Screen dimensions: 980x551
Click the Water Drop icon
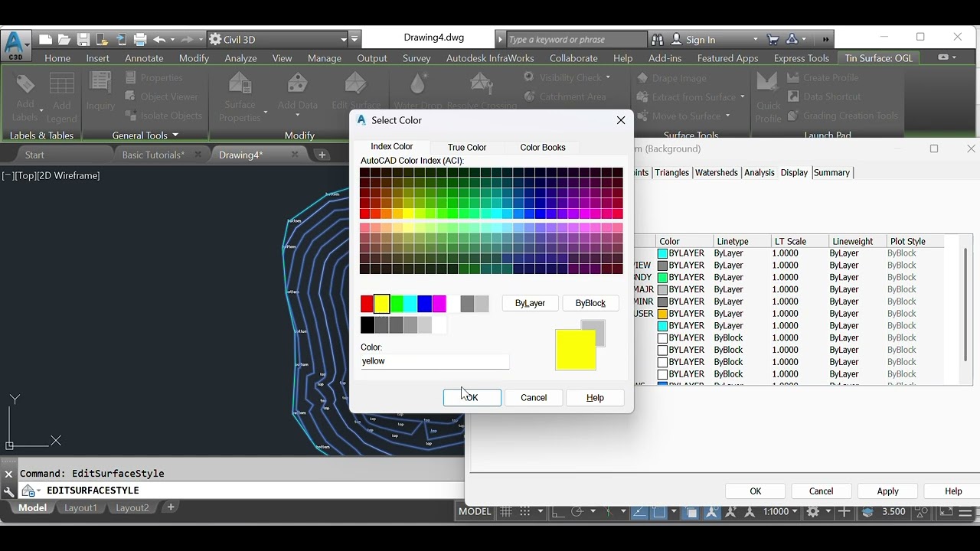[418, 83]
